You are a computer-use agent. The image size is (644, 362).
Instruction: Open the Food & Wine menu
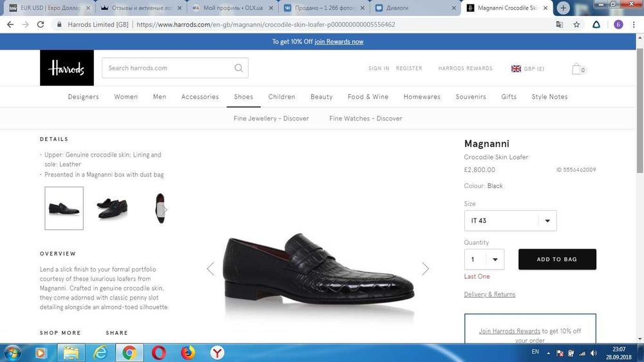point(368,97)
